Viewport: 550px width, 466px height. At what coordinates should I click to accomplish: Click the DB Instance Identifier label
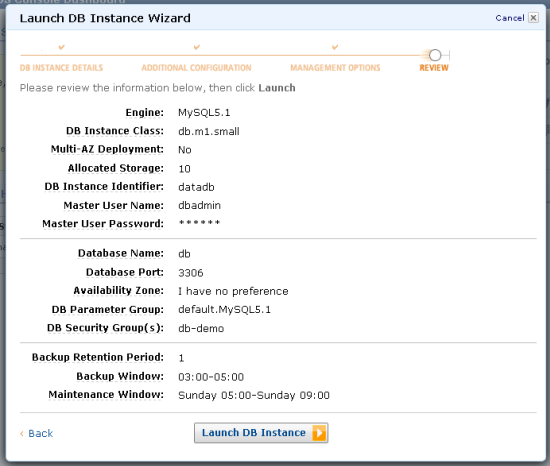pos(104,187)
